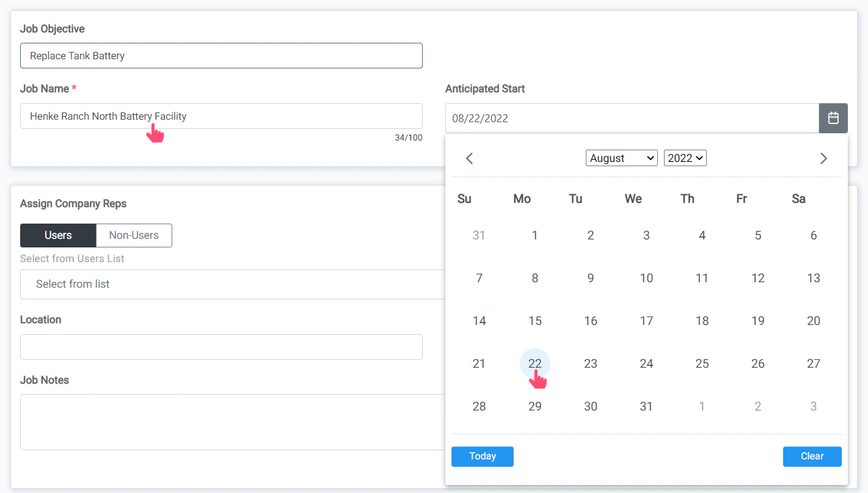
Task: Select grayed-out September 1 date
Action: point(702,406)
